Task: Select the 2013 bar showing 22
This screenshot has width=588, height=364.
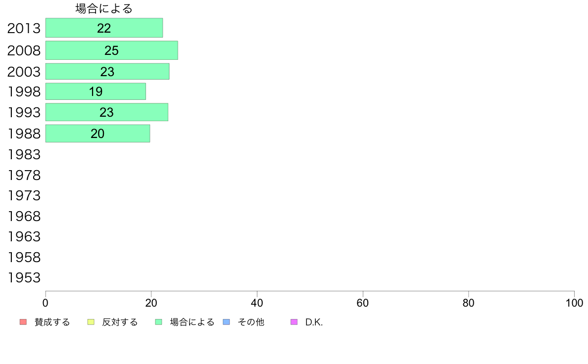Action: 104,28
